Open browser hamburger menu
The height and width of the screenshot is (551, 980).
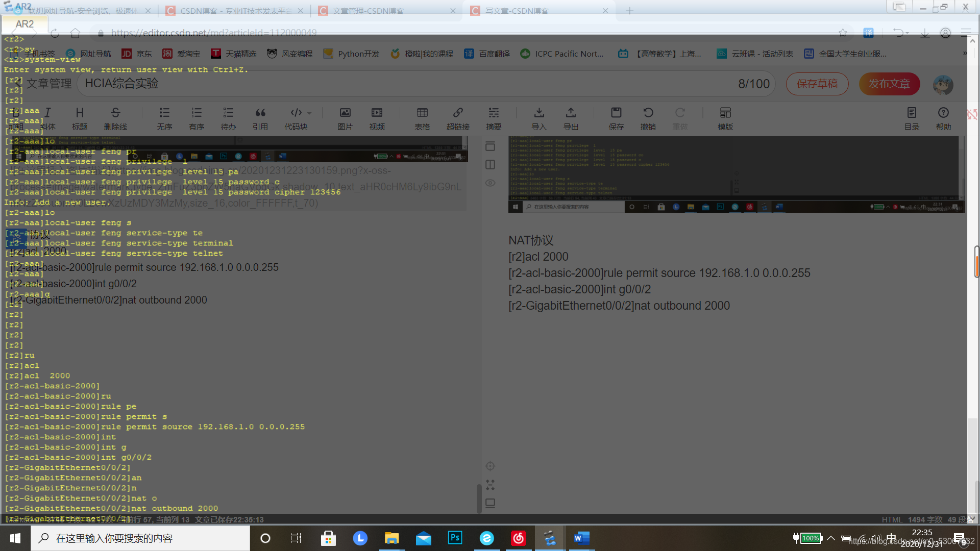[x=966, y=33]
